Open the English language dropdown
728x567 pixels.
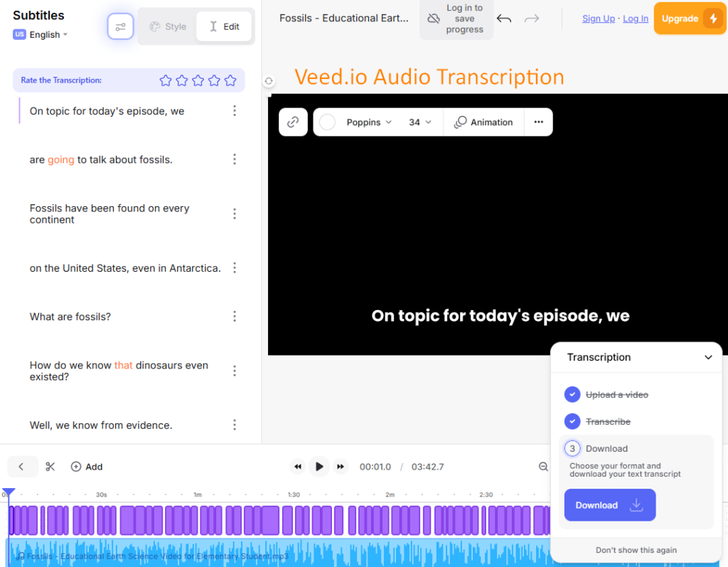41,34
